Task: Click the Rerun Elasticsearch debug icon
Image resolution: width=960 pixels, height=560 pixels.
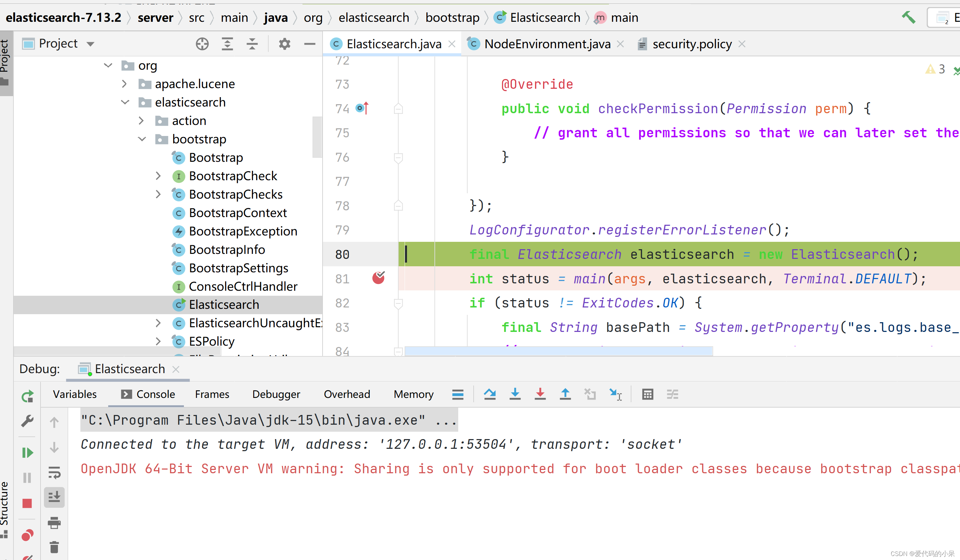Action: (27, 396)
